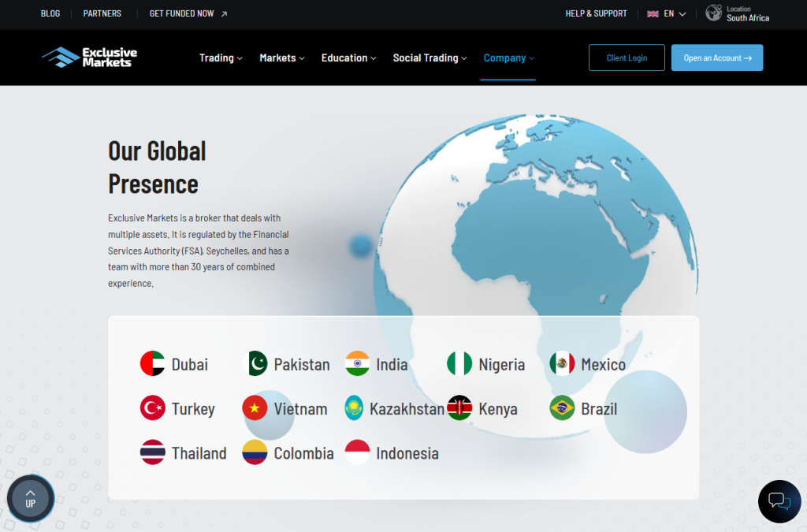Click the globe location icon
Viewport: 807px width, 532px height.
(713, 13)
